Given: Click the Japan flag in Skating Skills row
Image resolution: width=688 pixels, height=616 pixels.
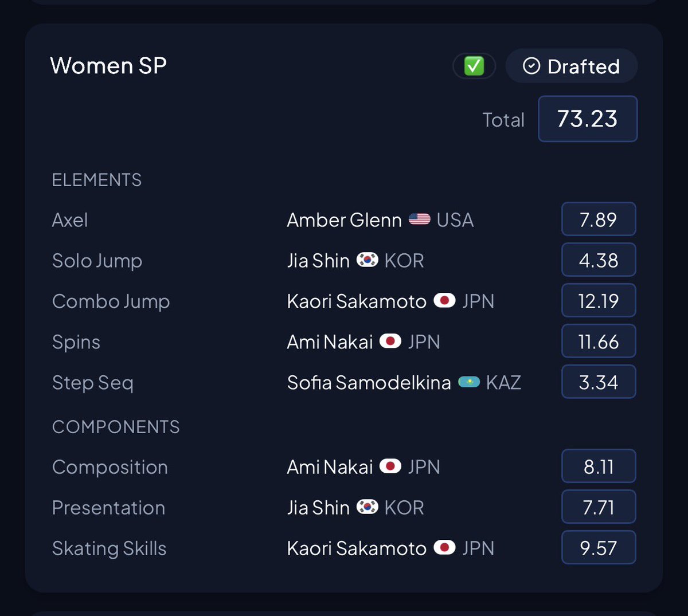Looking at the screenshot, I should coord(445,548).
